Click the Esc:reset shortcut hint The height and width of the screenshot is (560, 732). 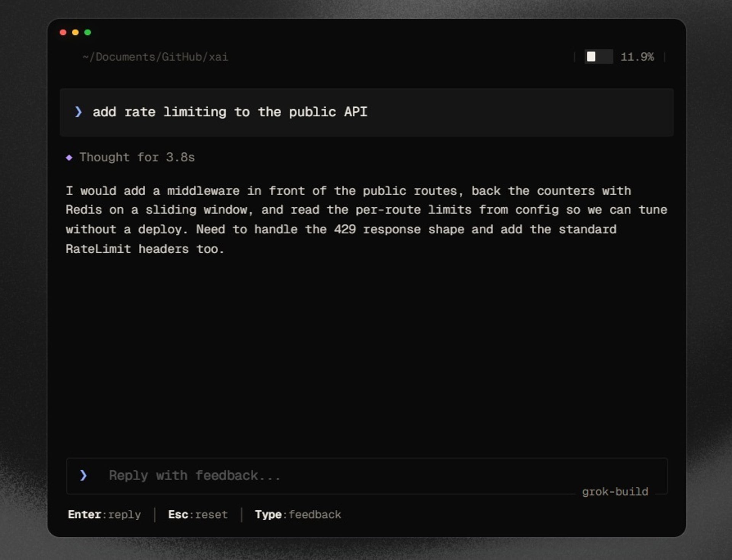[x=198, y=515]
